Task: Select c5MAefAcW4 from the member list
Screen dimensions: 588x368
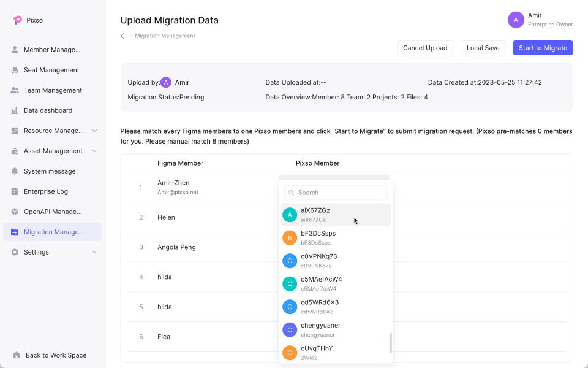Action: click(336, 284)
